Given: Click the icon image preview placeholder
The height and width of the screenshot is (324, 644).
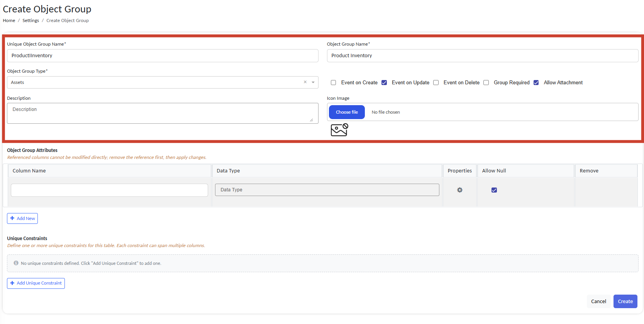Looking at the screenshot, I should (x=339, y=130).
